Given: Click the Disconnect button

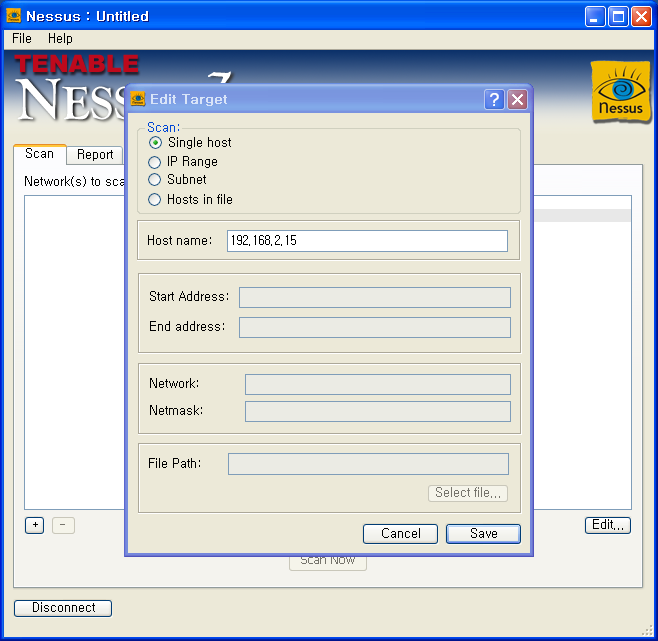Looking at the screenshot, I should click(x=63, y=608).
